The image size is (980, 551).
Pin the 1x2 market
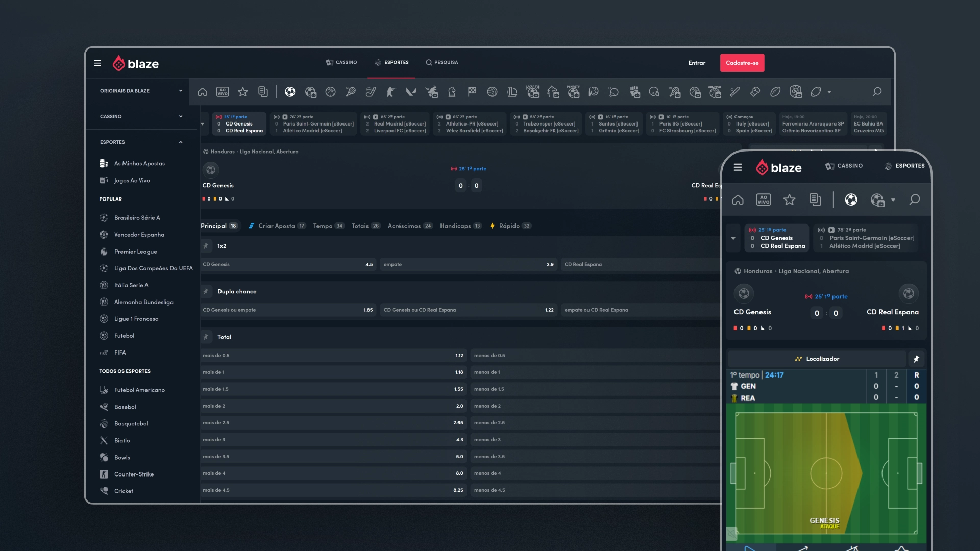(206, 246)
